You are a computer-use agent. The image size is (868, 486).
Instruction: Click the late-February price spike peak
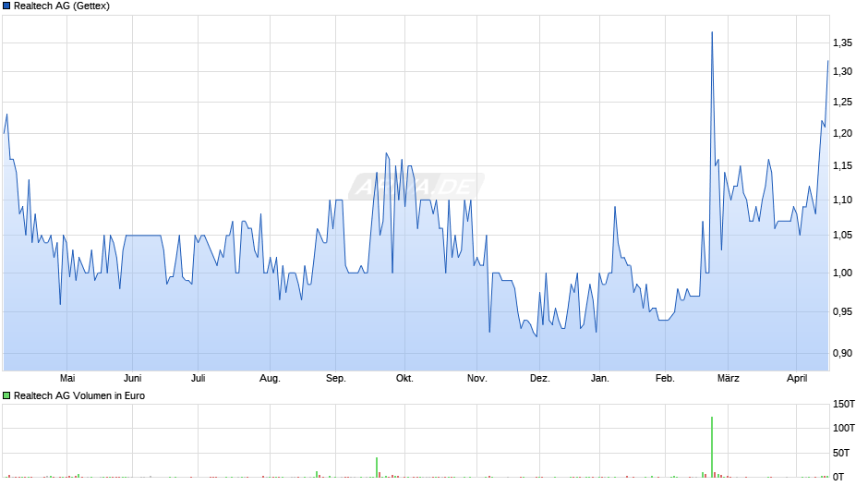tap(712, 32)
